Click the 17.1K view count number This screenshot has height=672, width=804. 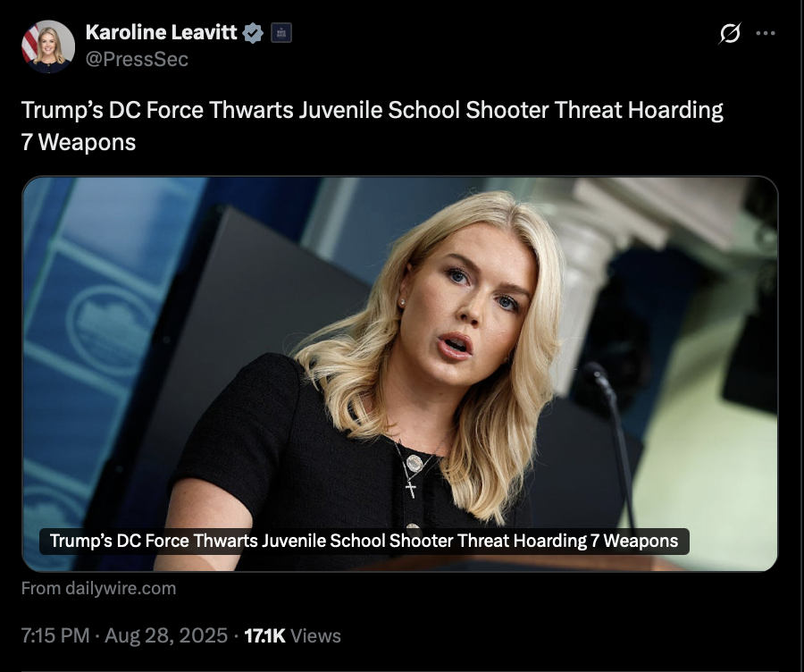[x=264, y=635]
